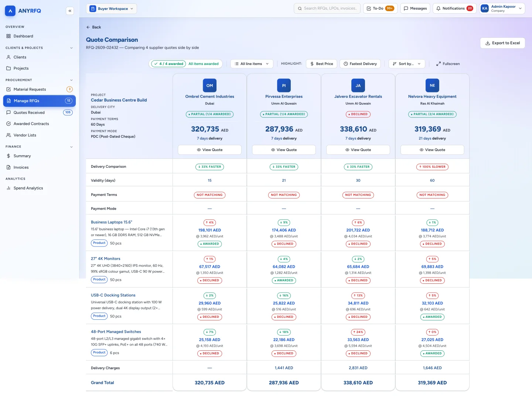Viewport: 532px width, 398px height.
Task: Collapse the sidebar with the double-chevron icon
Action: (70, 11)
